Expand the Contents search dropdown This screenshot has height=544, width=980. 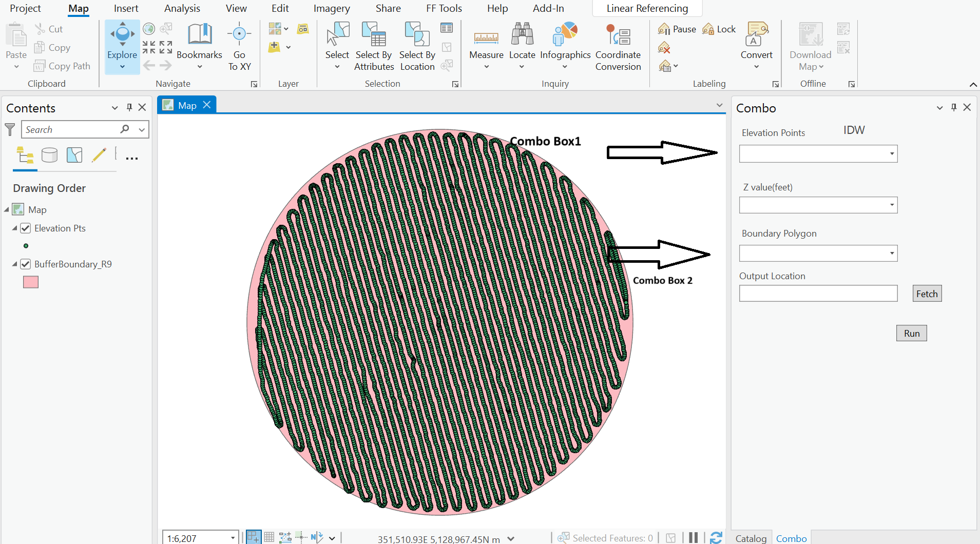(142, 129)
